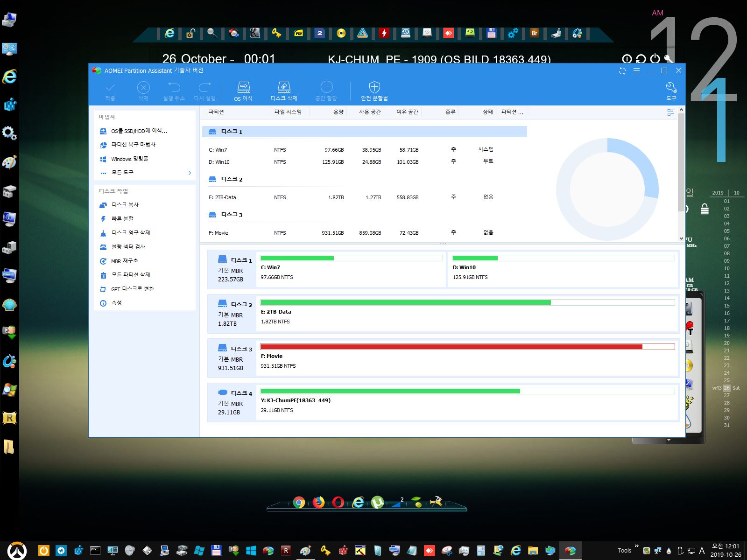This screenshot has height=560, width=747.
Task: Click the power icon beside the header
Action: point(655,58)
